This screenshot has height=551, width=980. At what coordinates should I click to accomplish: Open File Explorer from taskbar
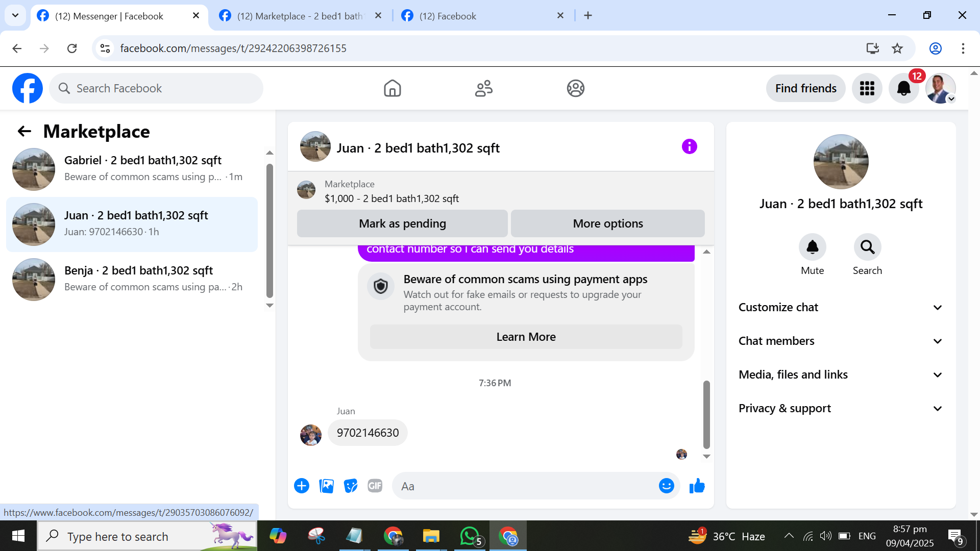[431, 536]
